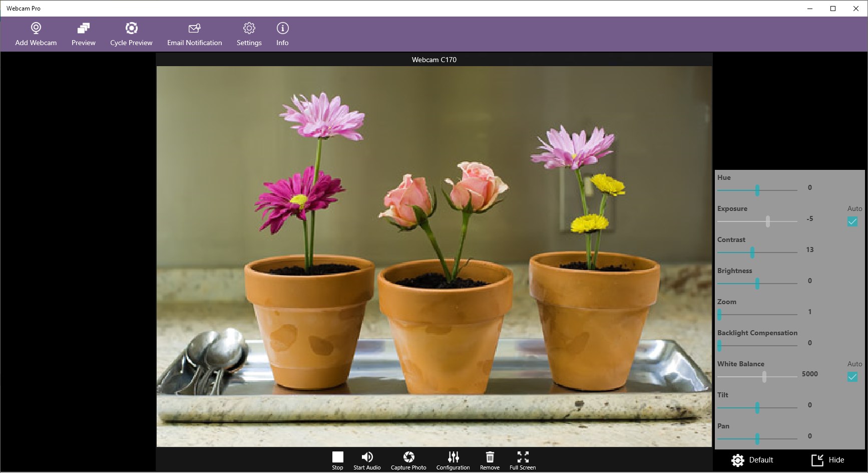Click the Add Webcam icon
868x473 pixels.
click(x=35, y=33)
